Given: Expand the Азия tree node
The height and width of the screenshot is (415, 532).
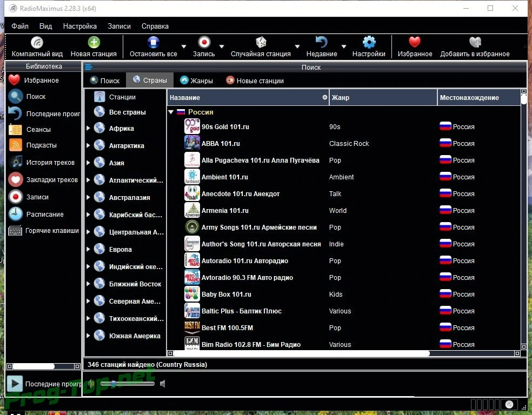Looking at the screenshot, I should click(x=88, y=163).
